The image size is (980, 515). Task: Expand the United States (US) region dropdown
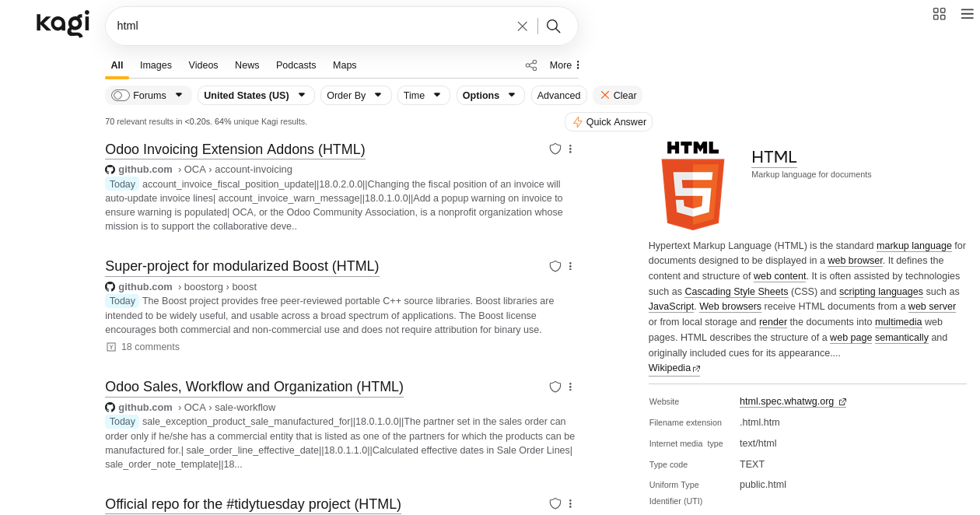[x=256, y=96]
